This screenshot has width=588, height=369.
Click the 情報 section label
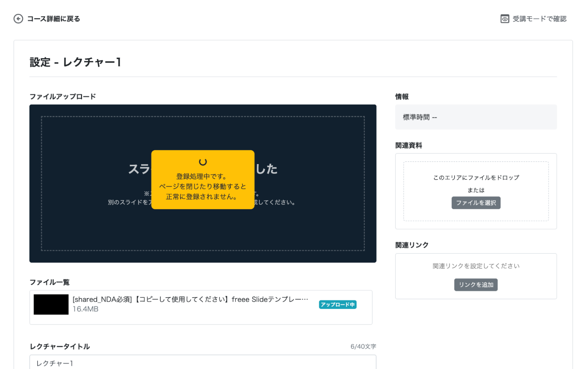(402, 97)
